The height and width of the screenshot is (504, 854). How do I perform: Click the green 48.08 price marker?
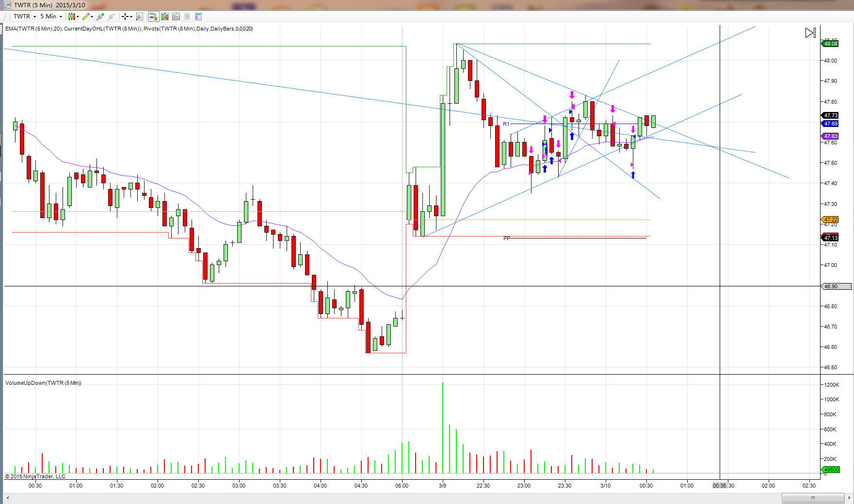coord(830,44)
